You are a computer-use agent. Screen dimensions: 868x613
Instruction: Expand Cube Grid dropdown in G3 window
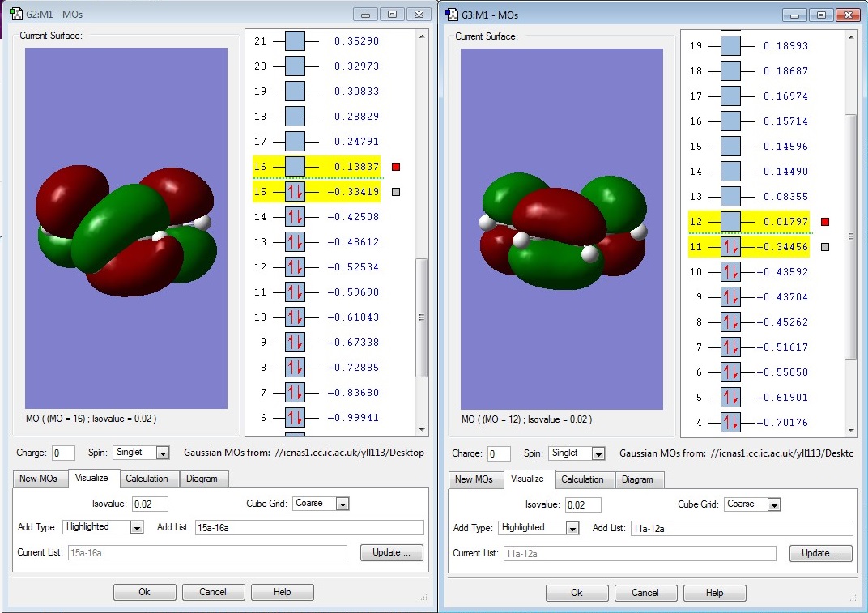tap(774, 504)
